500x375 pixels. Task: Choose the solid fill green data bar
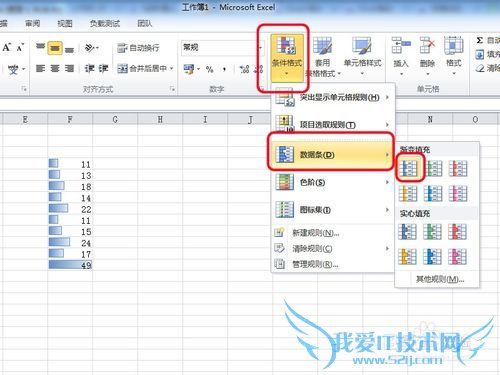click(x=432, y=232)
